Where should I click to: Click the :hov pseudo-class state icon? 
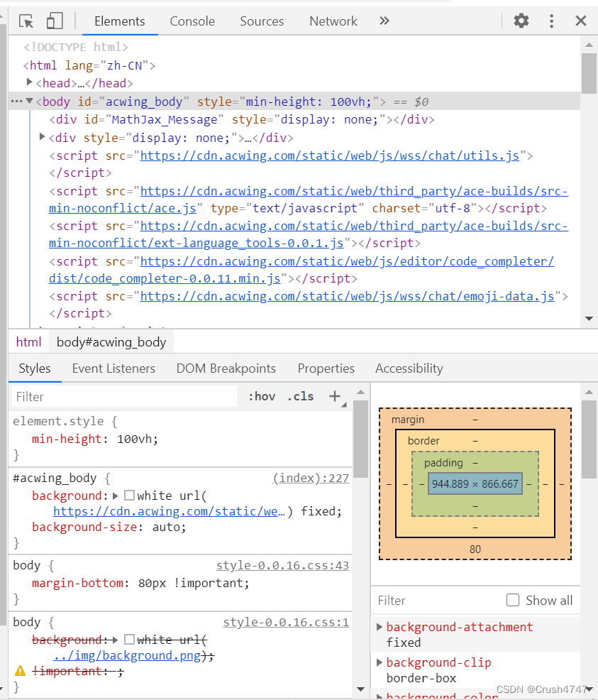(262, 396)
